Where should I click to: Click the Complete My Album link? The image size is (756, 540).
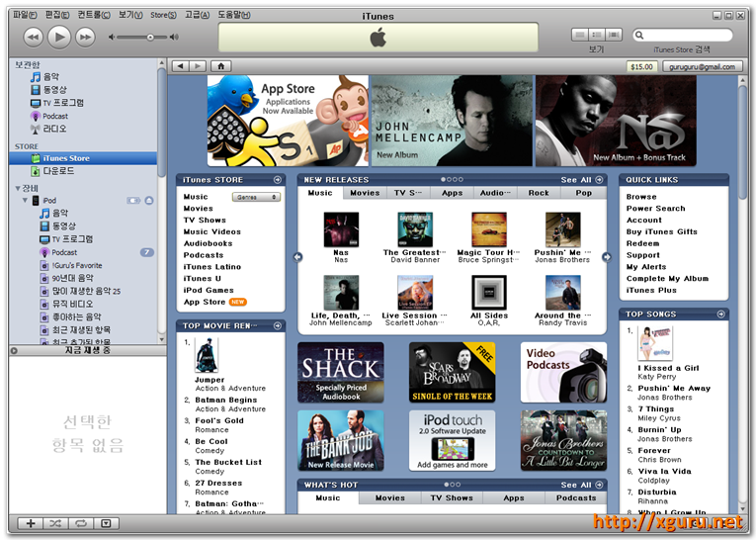click(667, 279)
